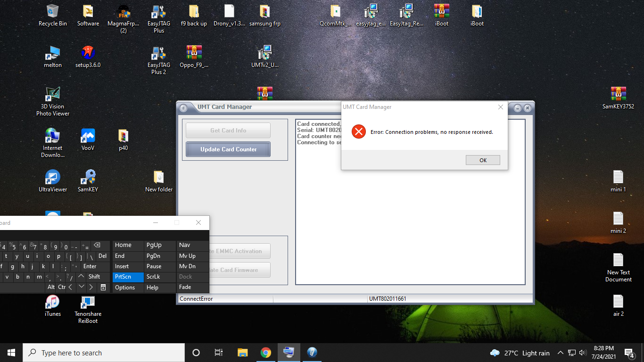Launch Internet Download Manager icon
The height and width of the screenshot is (362, 644).
[53, 143]
